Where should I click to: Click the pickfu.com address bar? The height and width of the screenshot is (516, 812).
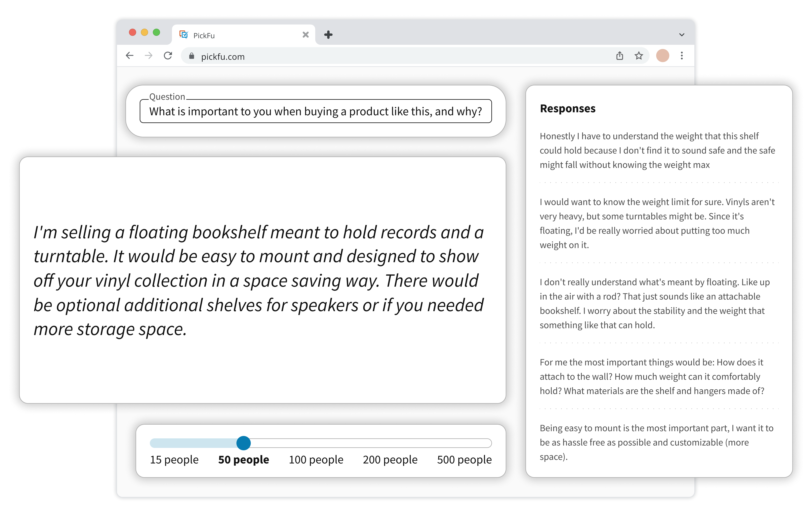[x=371, y=56]
